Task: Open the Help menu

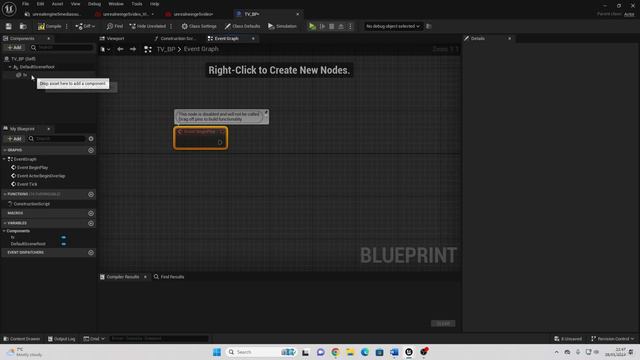Action: (154, 4)
